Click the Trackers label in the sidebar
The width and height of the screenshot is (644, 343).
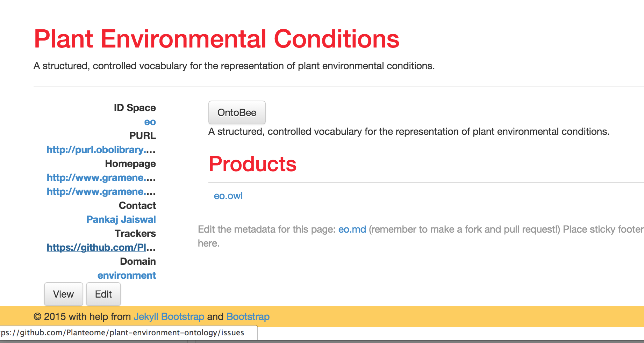pos(135,234)
